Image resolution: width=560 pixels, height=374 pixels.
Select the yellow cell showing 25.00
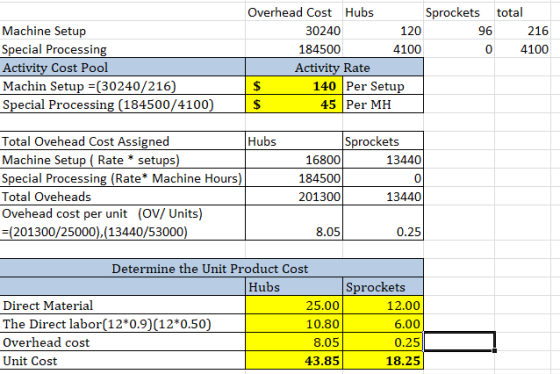pos(294,305)
